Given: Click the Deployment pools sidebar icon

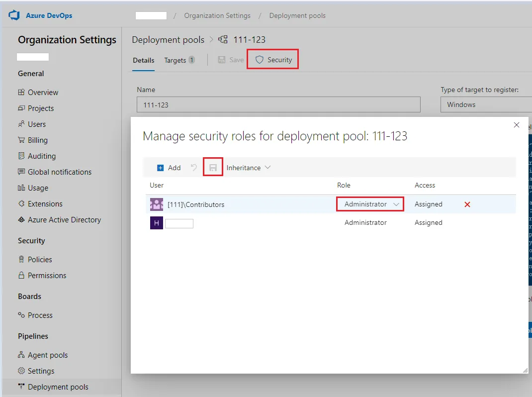Looking at the screenshot, I should [x=21, y=387].
